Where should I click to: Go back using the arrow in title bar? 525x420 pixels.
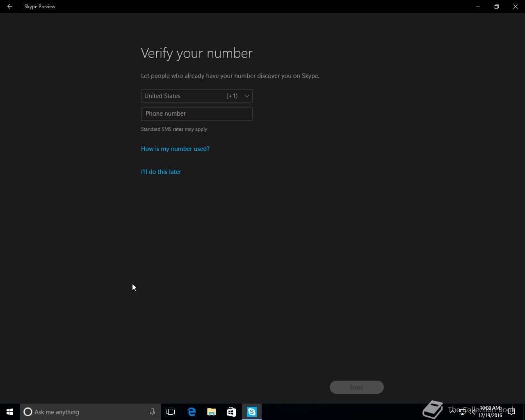pyautogui.click(x=9, y=7)
